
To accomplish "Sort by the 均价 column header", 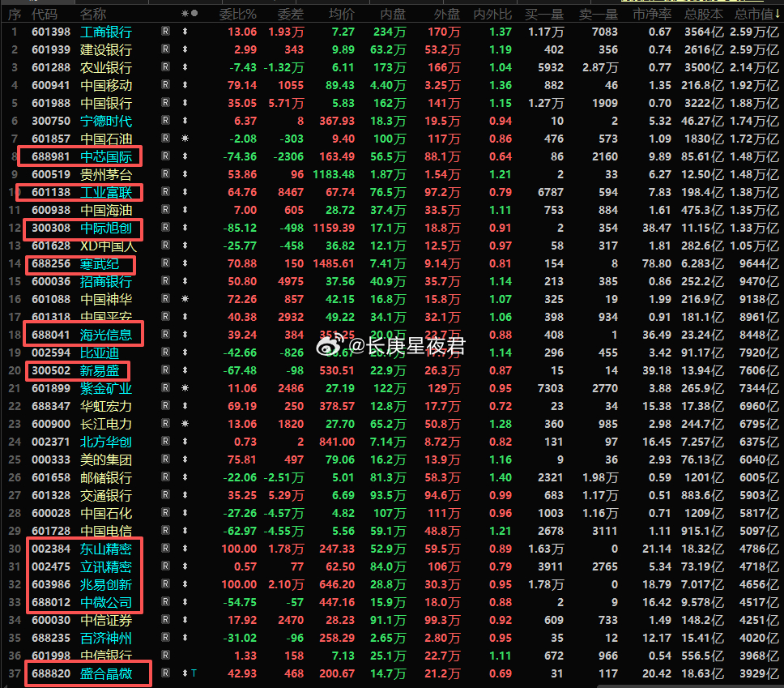I will 342,14.
